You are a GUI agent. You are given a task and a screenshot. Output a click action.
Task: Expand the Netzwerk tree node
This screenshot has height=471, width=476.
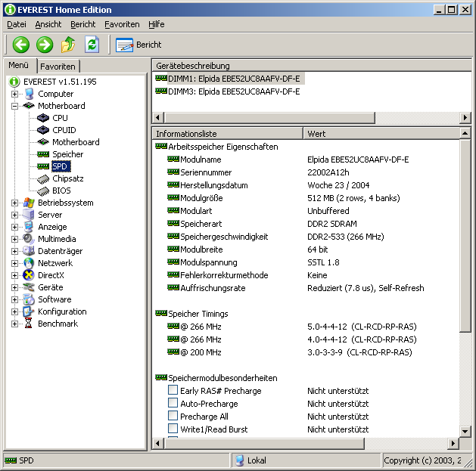coord(14,263)
